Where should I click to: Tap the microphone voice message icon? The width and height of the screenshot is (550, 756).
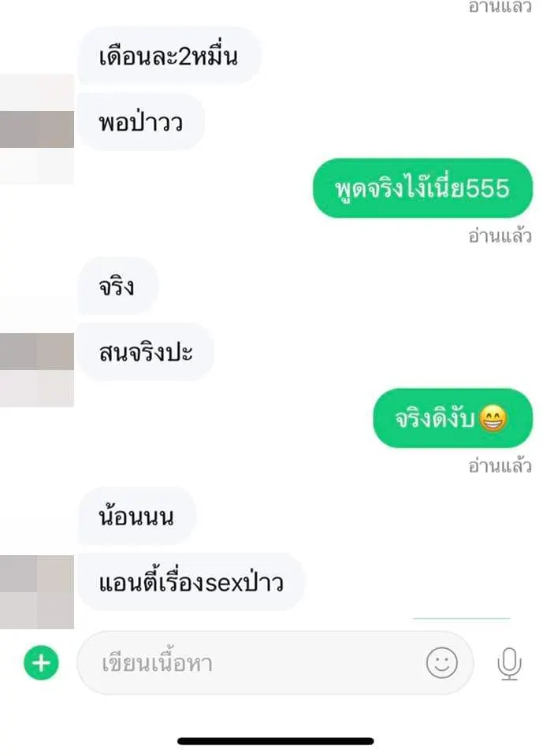coord(509,664)
